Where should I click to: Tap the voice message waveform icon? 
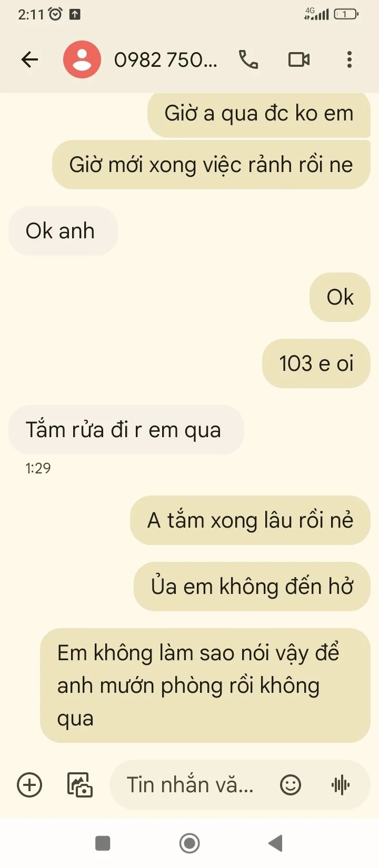tap(341, 785)
